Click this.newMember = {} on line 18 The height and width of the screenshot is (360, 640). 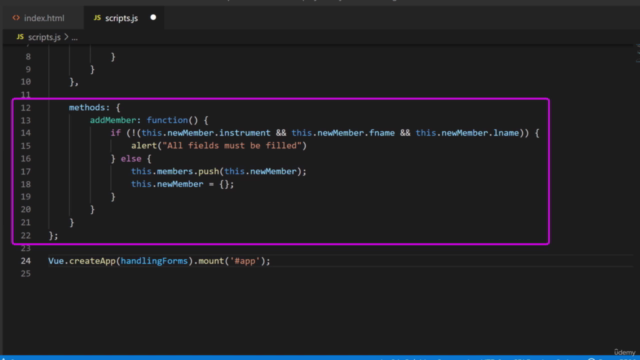coord(180,184)
